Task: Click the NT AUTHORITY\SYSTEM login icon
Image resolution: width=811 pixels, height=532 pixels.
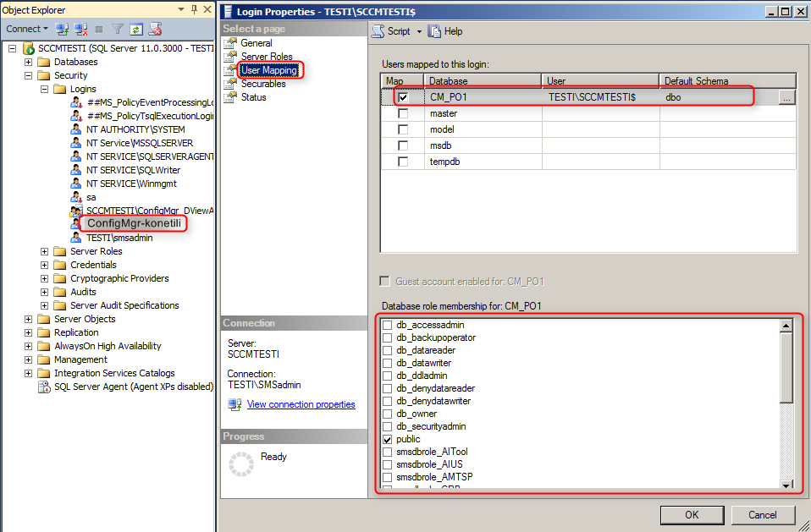Action: click(76, 129)
